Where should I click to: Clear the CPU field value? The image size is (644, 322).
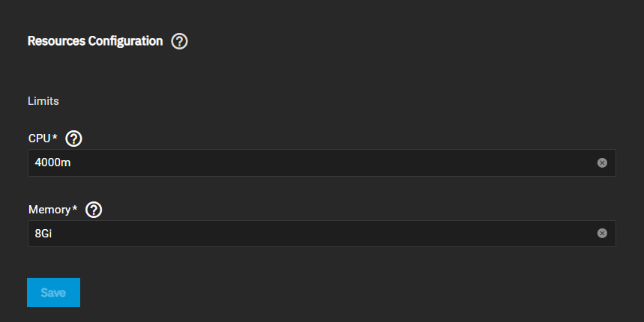(602, 162)
